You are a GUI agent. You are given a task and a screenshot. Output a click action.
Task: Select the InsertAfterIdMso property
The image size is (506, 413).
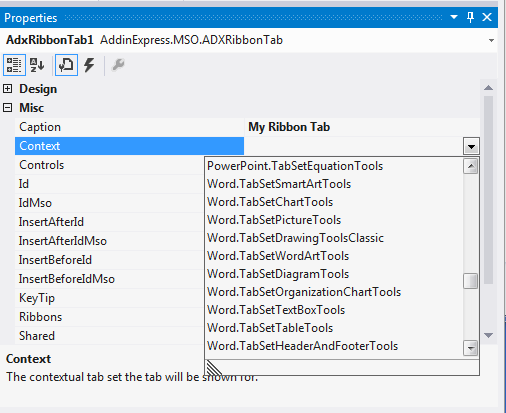click(110, 241)
